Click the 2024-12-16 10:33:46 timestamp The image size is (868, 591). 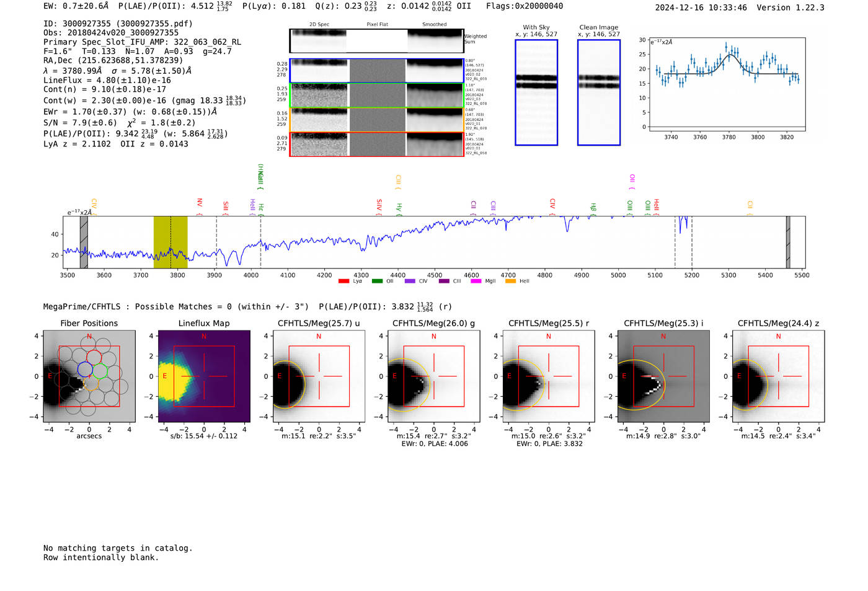click(701, 7)
